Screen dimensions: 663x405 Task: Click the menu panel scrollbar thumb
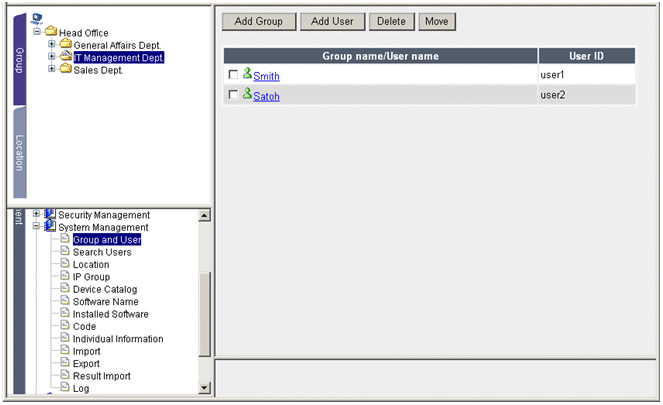tap(204, 314)
